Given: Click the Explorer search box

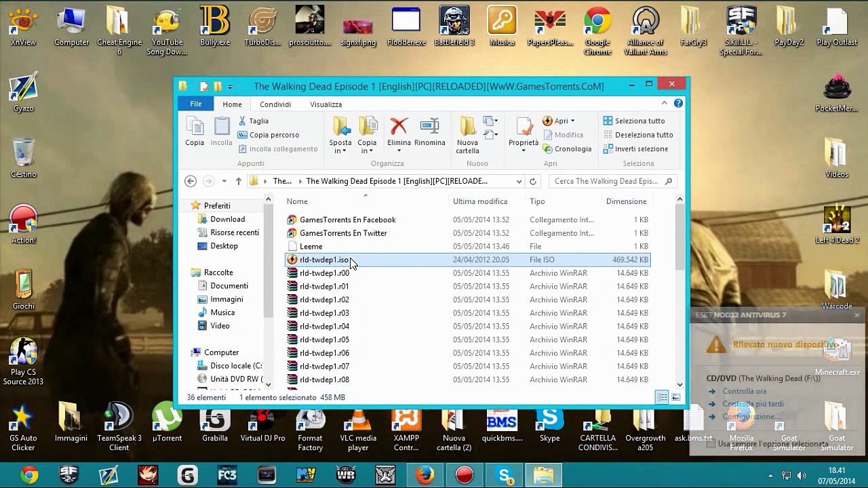Looking at the screenshot, I should [612, 181].
